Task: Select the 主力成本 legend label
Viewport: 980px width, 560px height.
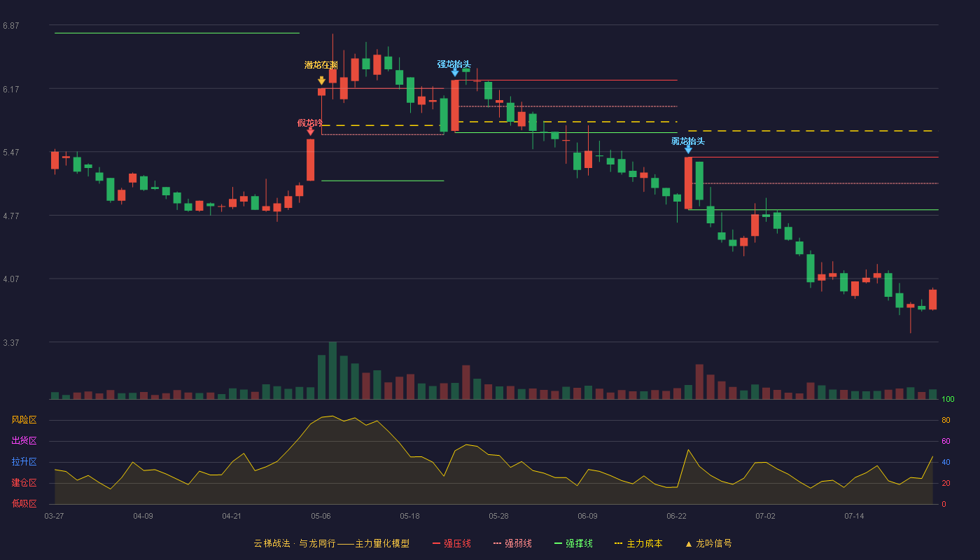Action: tap(644, 544)
